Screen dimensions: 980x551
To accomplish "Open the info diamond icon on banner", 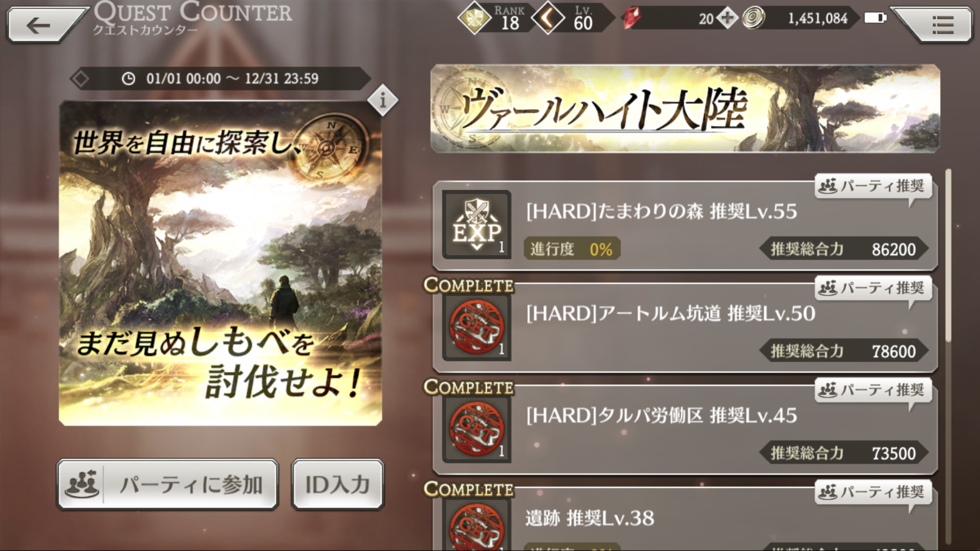I will pyautogui.click(x=383, y=100).
